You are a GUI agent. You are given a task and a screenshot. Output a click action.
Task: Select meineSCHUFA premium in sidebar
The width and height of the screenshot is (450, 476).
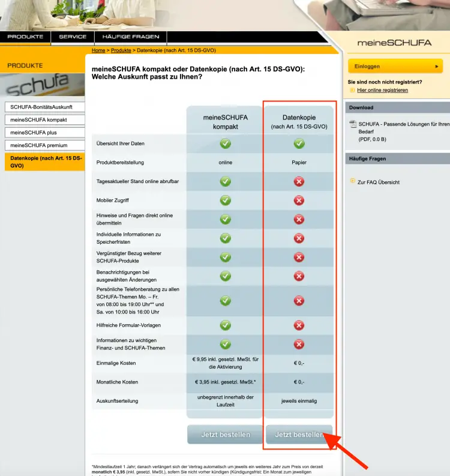pos(39,145)
